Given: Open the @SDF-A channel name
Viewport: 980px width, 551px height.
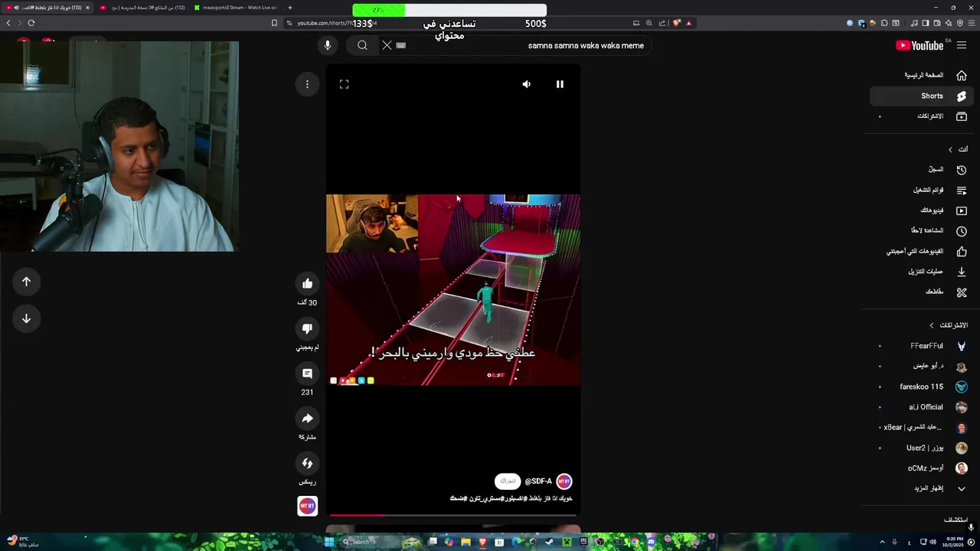Looking at the screenshot, I should pyautogui.click(x=538, y=481).
